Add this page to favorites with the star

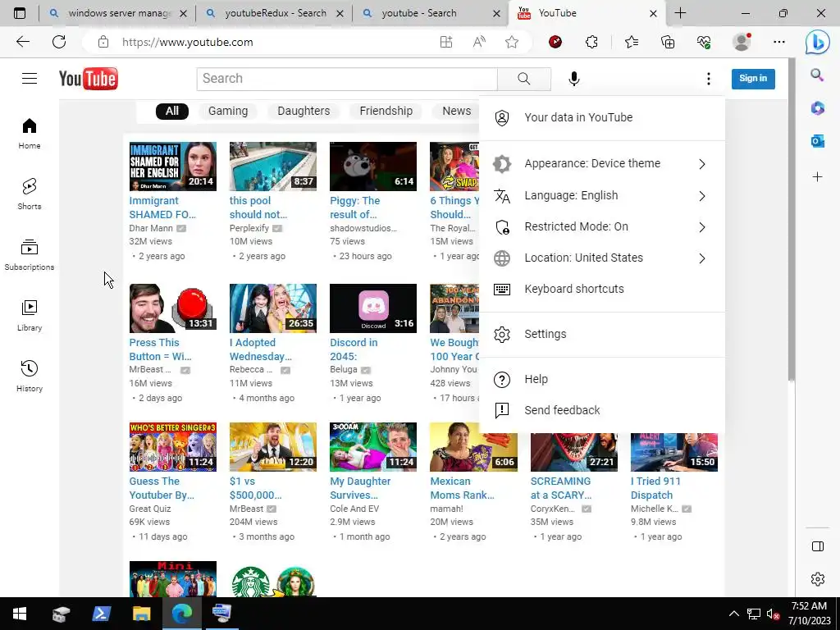pyautogui.click(x=512, y=42)
